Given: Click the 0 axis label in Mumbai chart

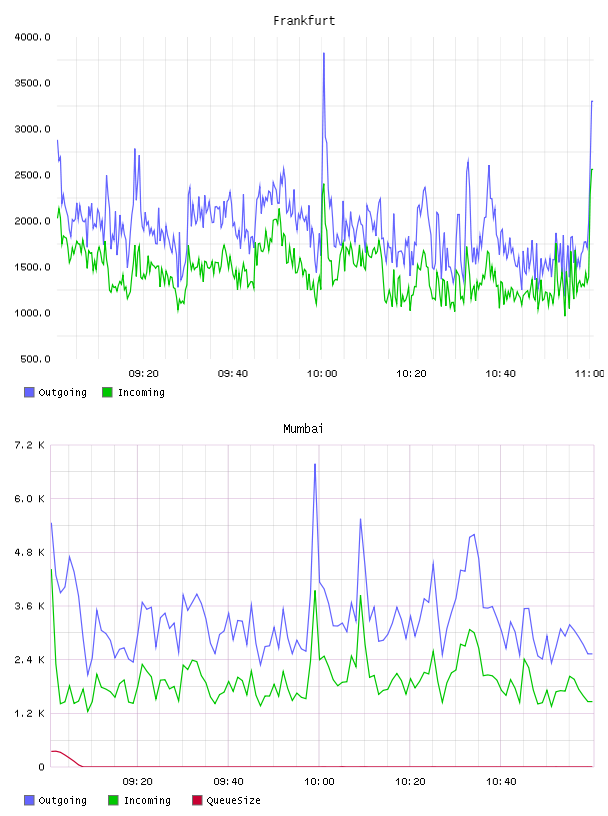Looking at the screenshot, I should pyautogui.click(x=41, y=767).
